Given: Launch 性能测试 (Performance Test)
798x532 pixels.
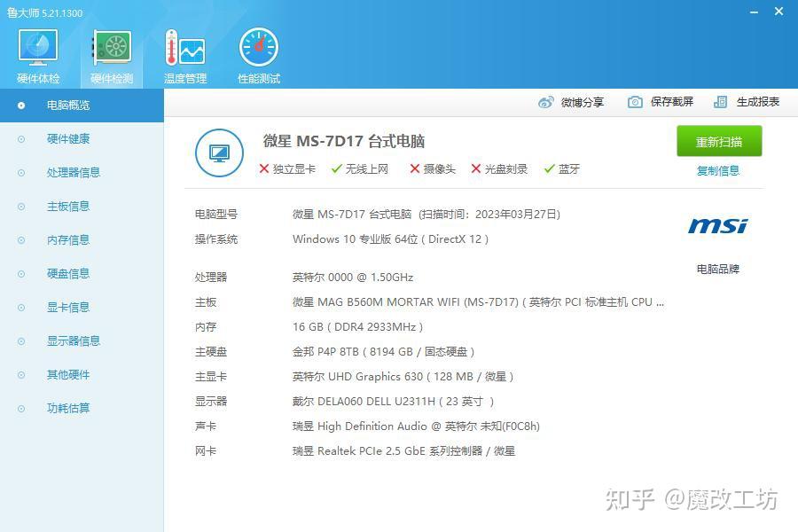Looking at the screenshot, I should click(257, 53).
